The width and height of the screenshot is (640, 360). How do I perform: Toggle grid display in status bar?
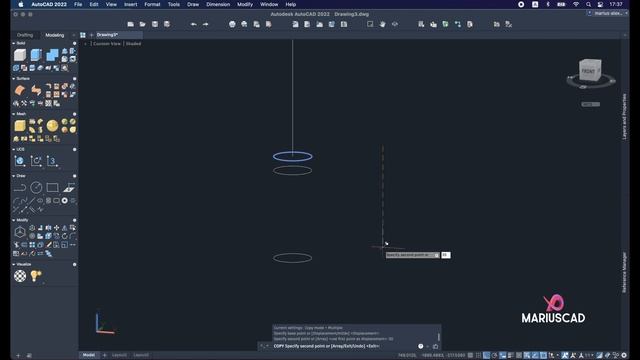pos(478,356)
